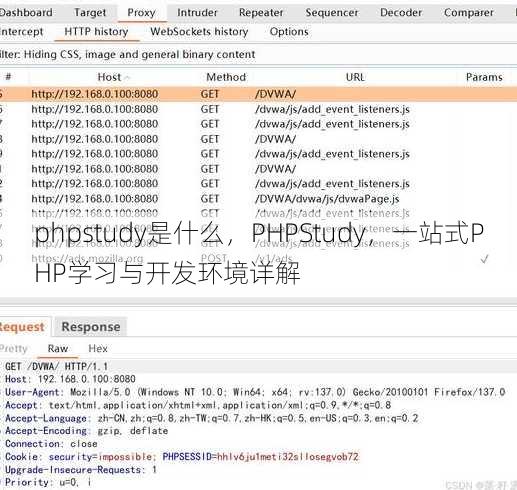Open the Sequencer tab

coord(332,13)
